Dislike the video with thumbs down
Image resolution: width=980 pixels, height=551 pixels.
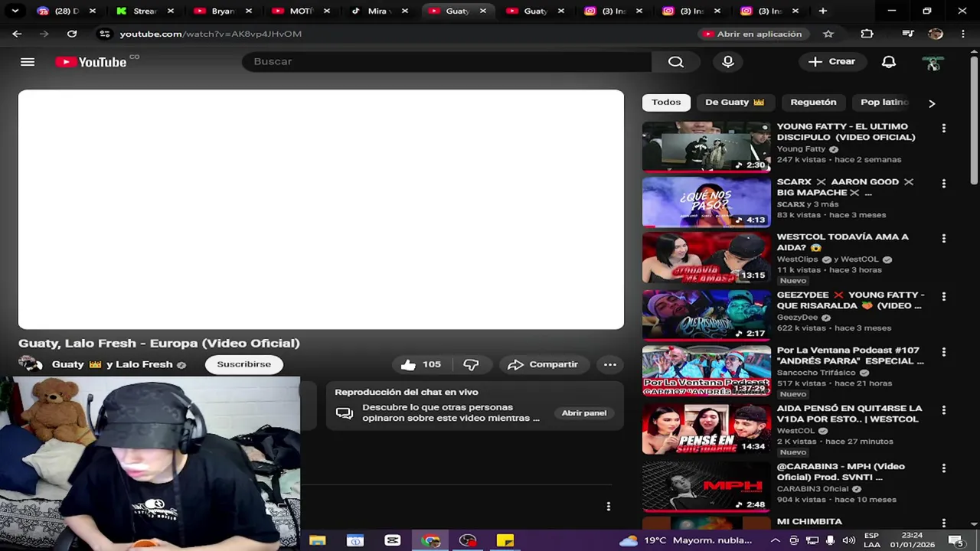(472, 364)
